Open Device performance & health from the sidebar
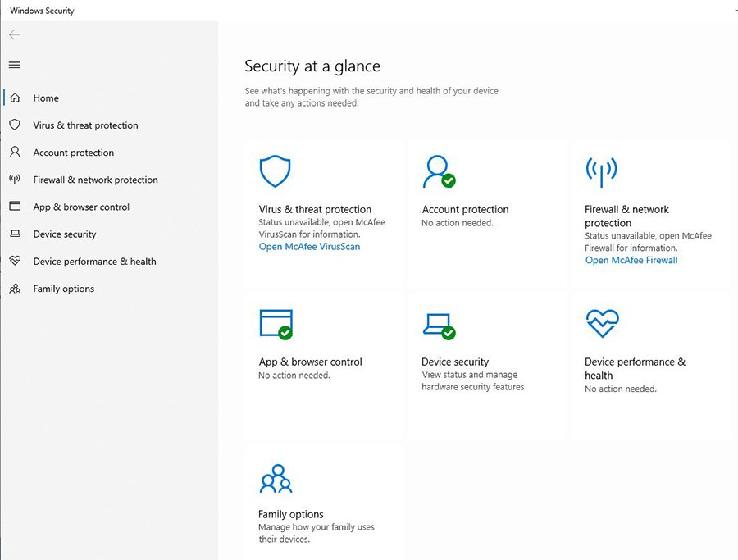Image resolution: width=738 pixels, height=560 pixels. (95, 261)
